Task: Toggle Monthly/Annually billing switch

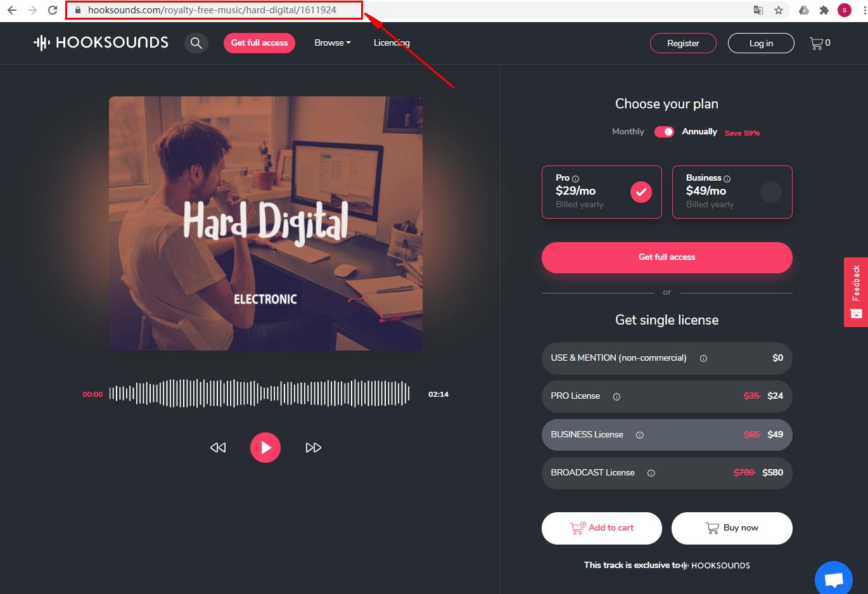Action: click(x=664, y=131)
